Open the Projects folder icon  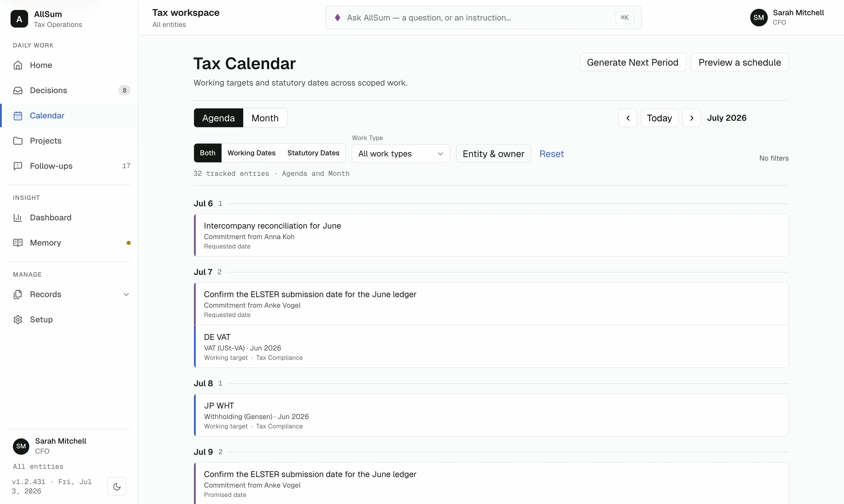click(18, 141)
